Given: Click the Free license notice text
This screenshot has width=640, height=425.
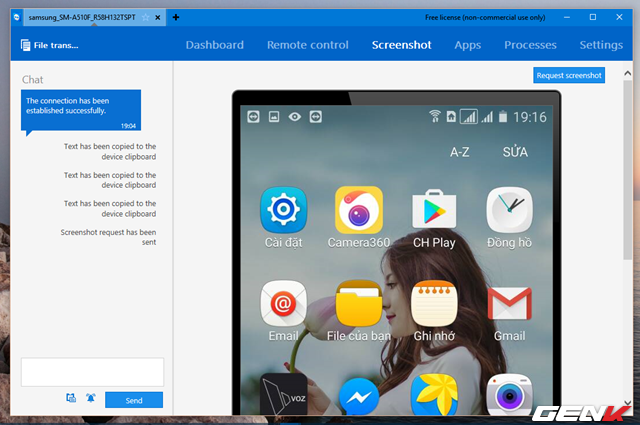Looking at the screenshot, I should [x=485, y=18].
